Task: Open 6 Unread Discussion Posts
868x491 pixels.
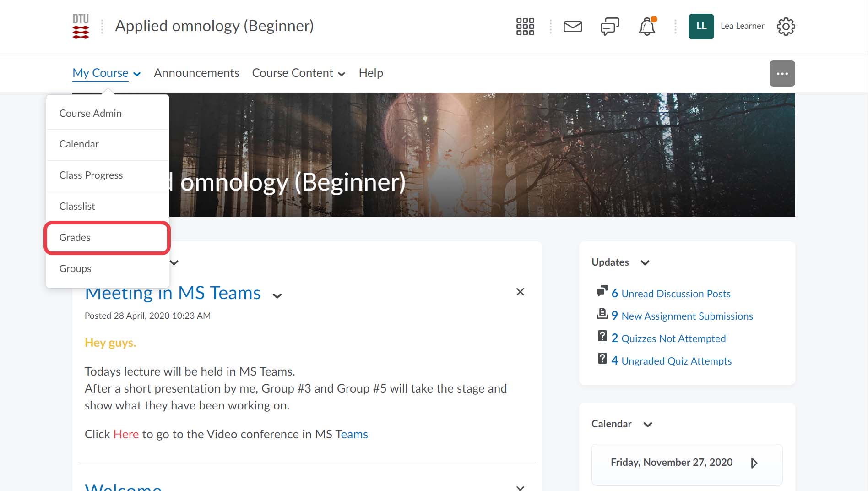Action: click(x=671, y=294)
